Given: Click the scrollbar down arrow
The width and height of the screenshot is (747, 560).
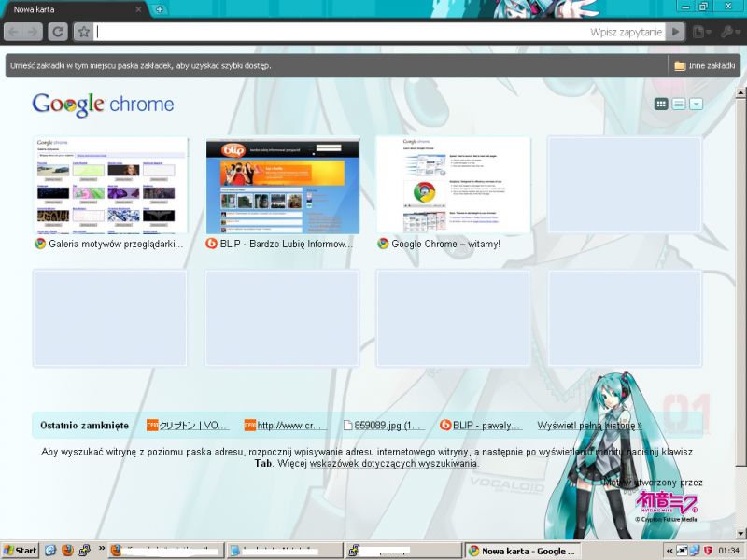Looking at the screenshot, I should pos(740,533).
